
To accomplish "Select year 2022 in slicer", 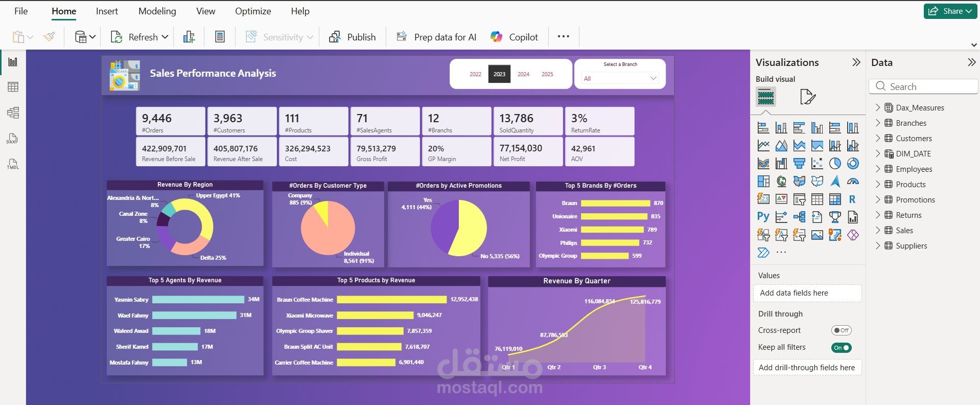I will tap(475, 74).
